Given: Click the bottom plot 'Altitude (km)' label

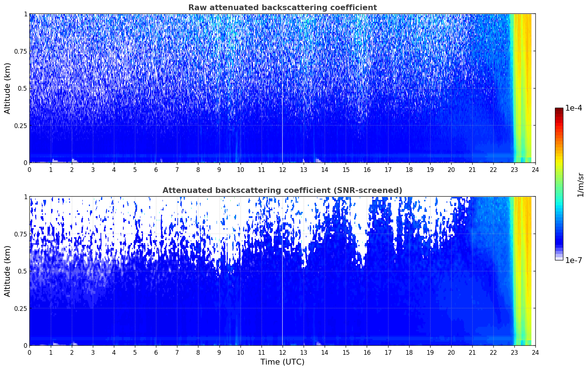Looking at the screenshot, I should pos(8,271).
